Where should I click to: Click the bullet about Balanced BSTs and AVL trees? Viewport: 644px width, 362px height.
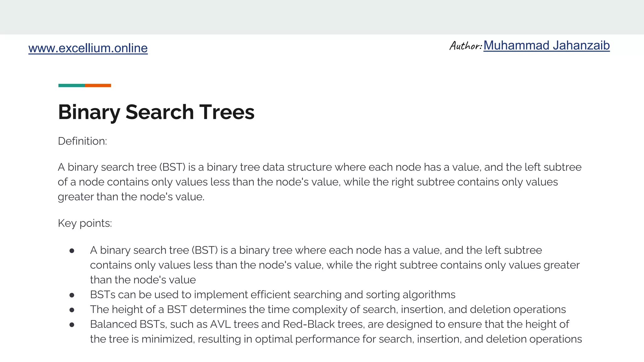336,332
